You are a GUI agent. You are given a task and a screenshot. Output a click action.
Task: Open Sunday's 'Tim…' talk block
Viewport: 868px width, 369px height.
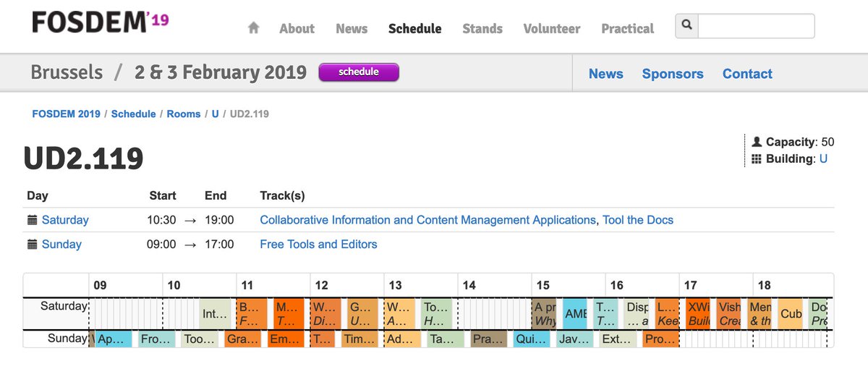359,339
